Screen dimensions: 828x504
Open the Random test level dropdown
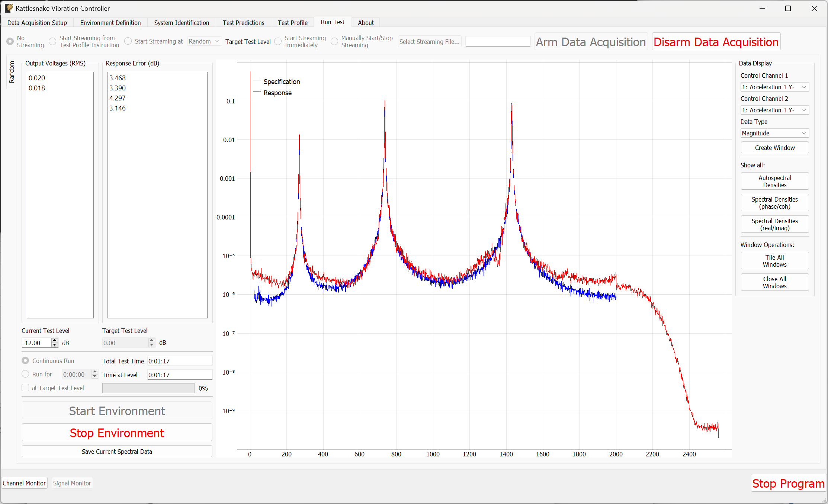click(204, 41)
